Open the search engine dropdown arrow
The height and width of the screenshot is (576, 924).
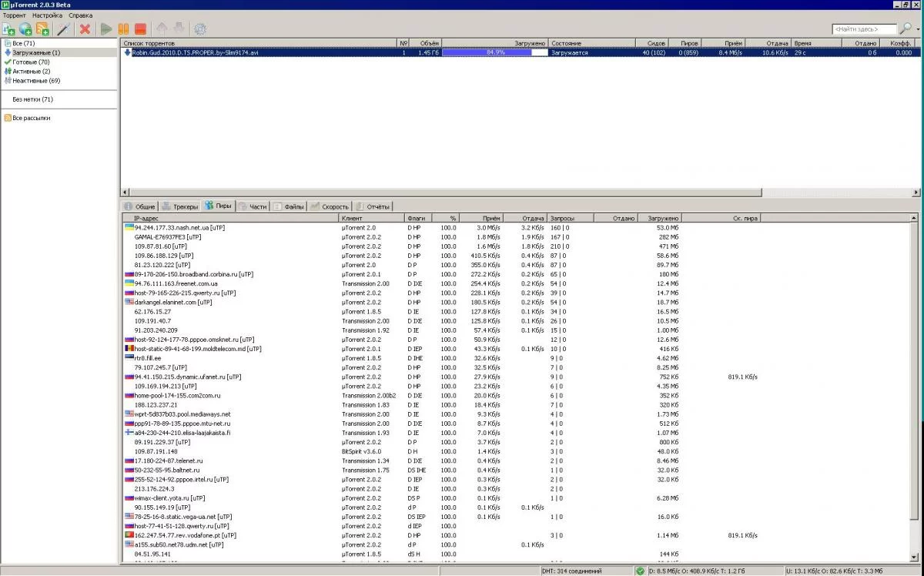click(916, 29)
